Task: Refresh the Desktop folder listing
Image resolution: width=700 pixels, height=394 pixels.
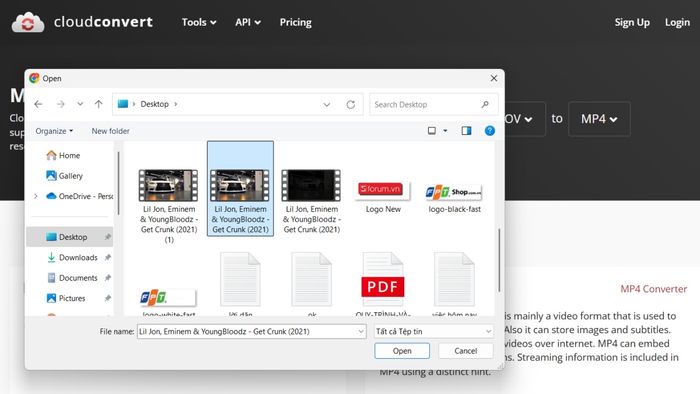Action: click(351, 104)
